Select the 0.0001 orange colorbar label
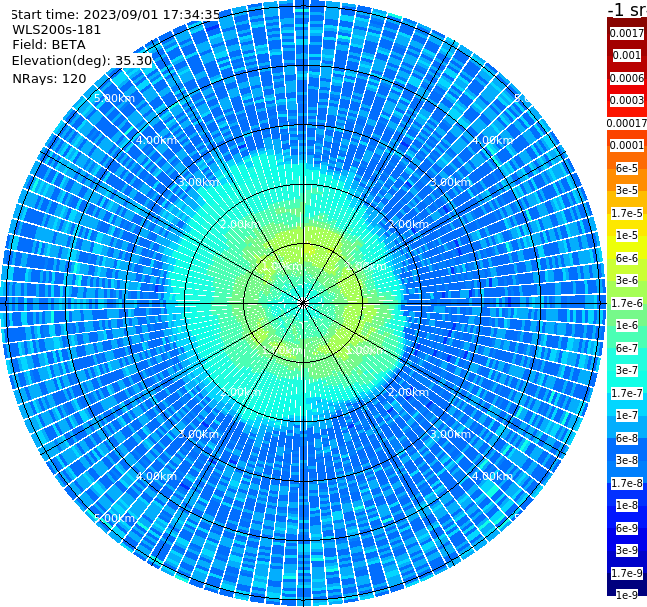Viewport: 647px width, 607px height. 627,145
